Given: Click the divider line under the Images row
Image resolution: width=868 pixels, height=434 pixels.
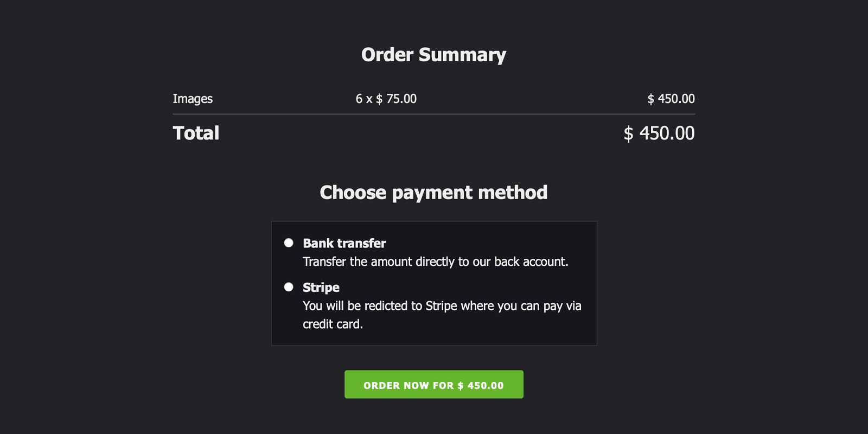Looking at the screenshot, I should [433, 114].
